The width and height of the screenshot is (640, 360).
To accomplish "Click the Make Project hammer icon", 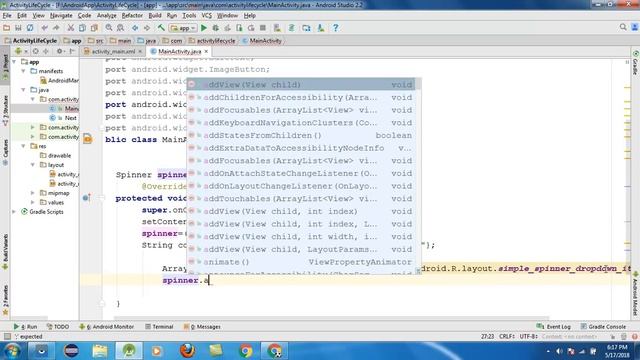I will point(161,28).
